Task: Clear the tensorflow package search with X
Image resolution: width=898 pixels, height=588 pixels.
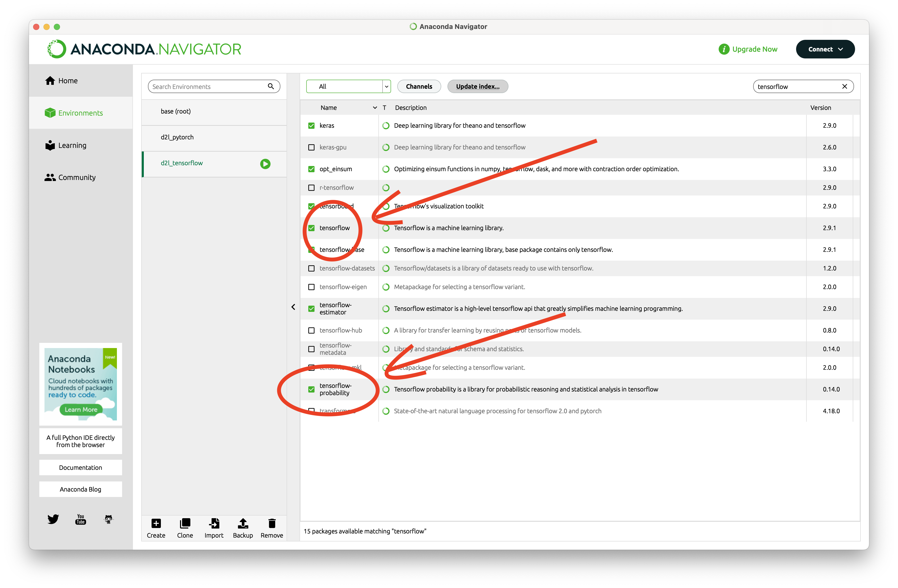Action: [844, 86]
